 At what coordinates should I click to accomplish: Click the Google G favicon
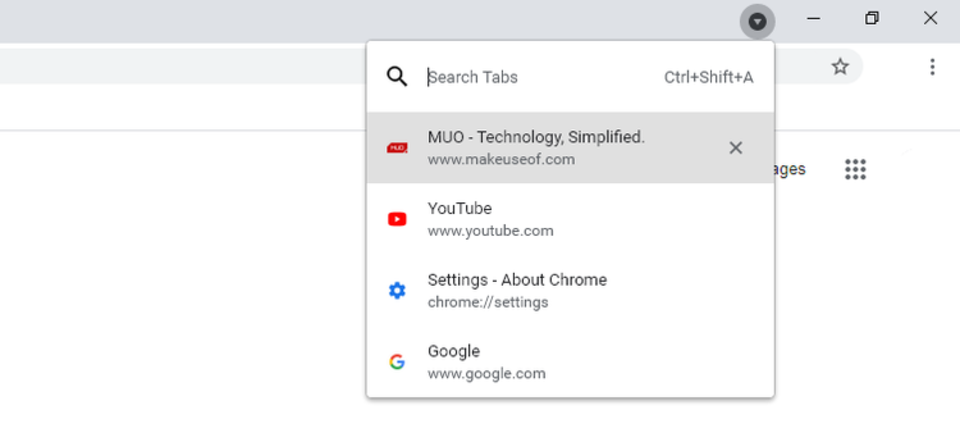click(397, 362)
